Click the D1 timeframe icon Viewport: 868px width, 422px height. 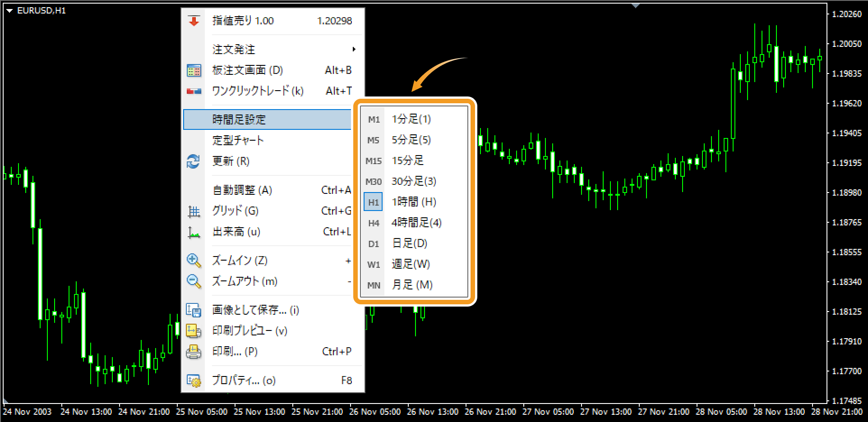374,244
